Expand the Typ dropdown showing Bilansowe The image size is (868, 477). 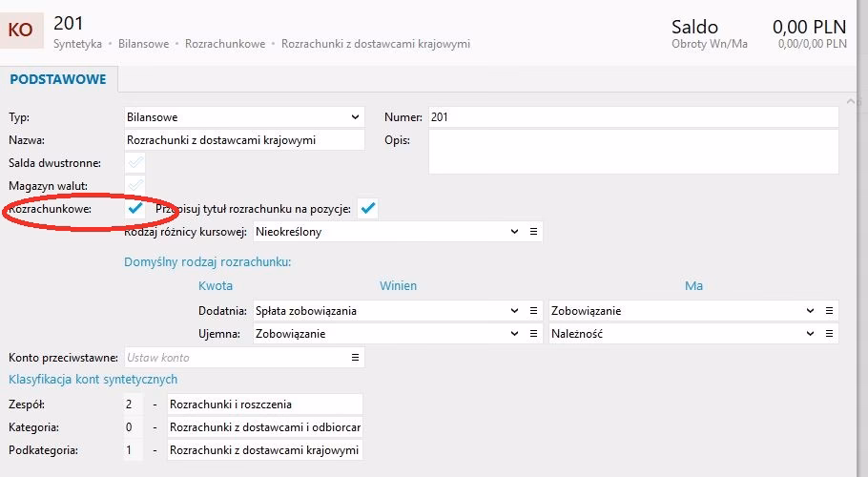coord(355,117)
